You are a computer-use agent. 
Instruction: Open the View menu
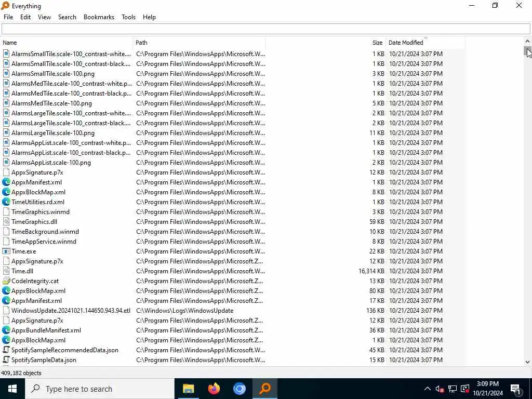[44, 17]
